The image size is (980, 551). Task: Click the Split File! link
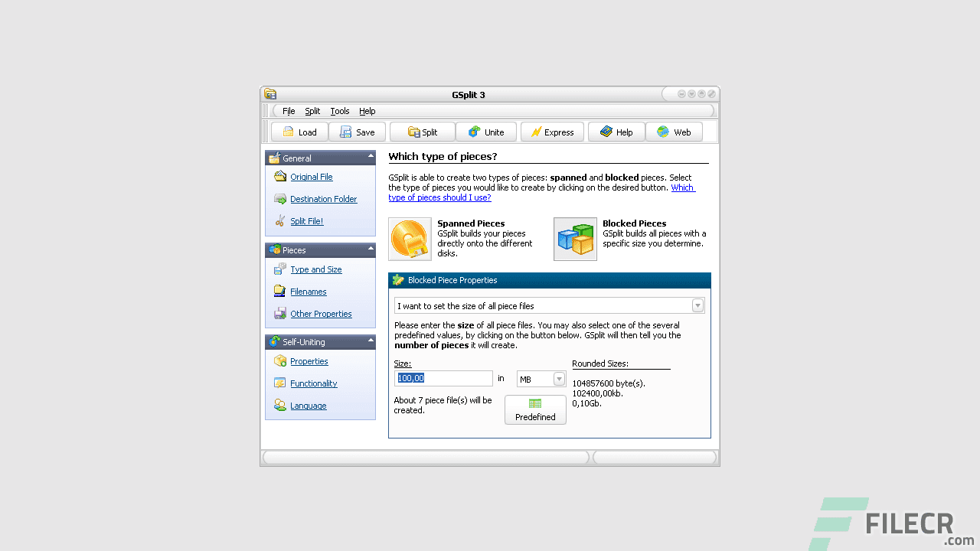(307, 221)
